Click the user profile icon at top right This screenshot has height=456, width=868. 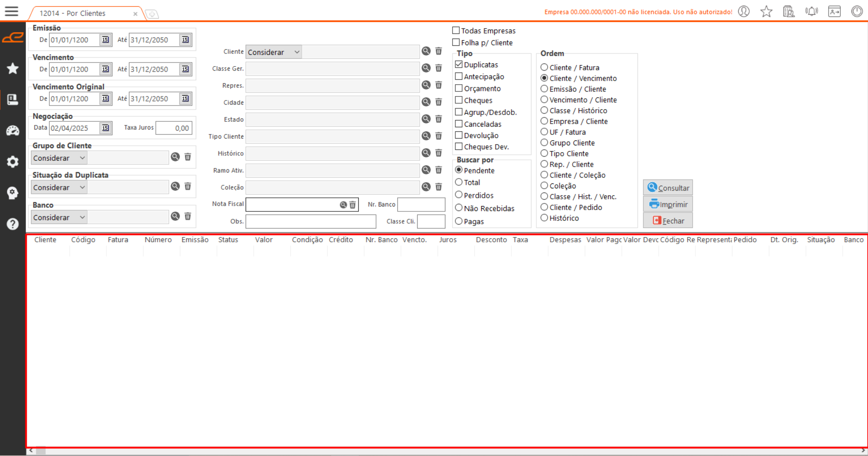point(744,12)
